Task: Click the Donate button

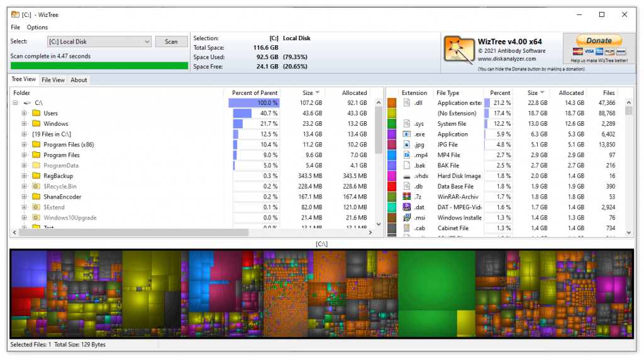Action: click(x=598, y=40)
